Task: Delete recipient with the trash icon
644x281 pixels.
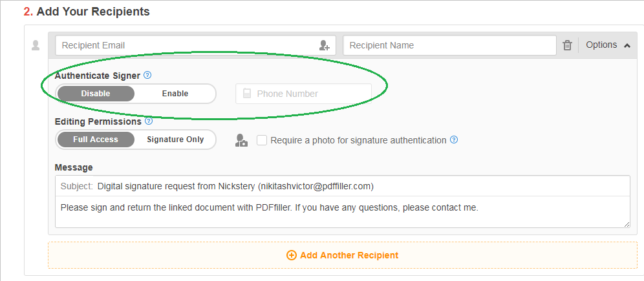Action: pos(567,45)
